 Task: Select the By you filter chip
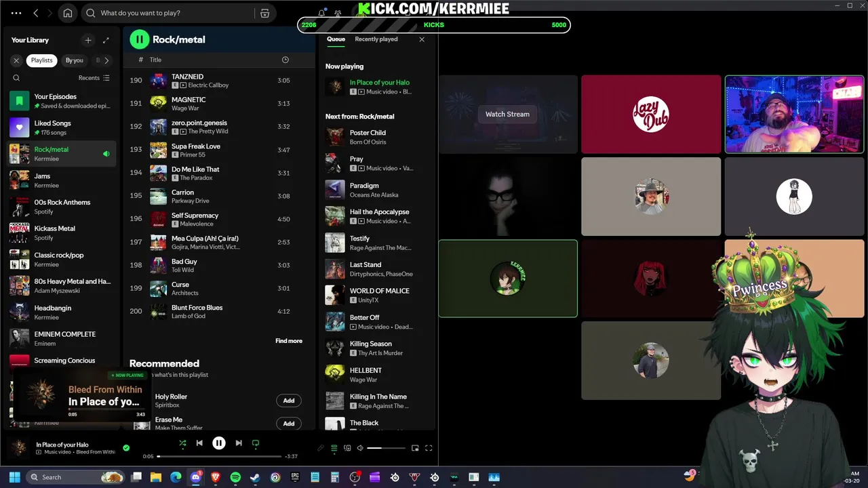74,60
